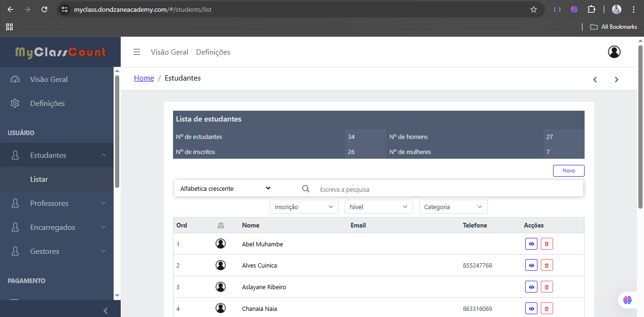Go to next page arrow in breadcrumb bar
Image resolution: width=644 pixels, height=317 pixels.
tap(616, 80)
